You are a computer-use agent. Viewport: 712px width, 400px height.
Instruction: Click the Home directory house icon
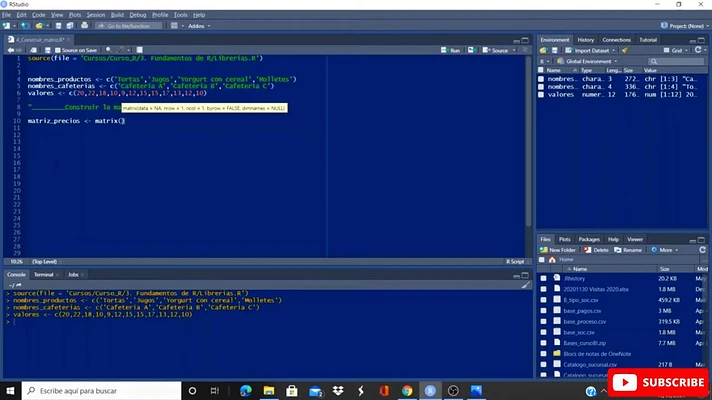click(552, 259)
